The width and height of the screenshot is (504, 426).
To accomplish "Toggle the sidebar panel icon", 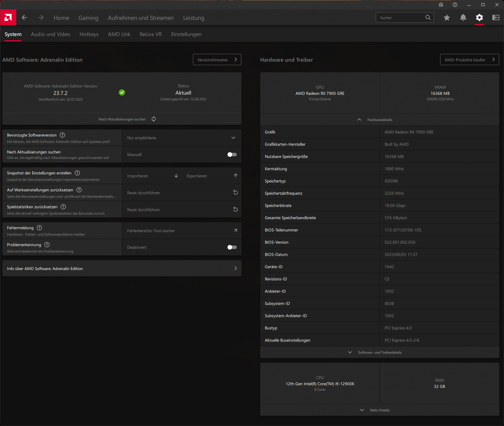I will pos(496,17).
